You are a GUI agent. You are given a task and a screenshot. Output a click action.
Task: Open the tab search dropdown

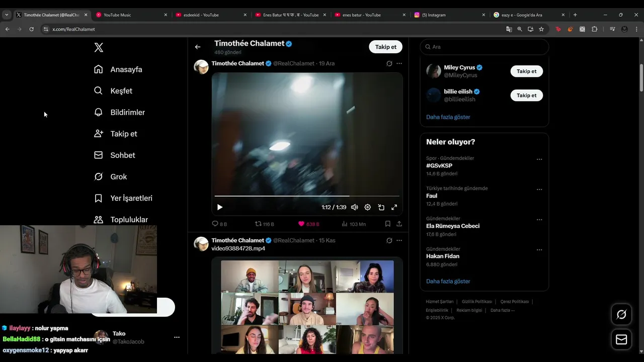(7, 15)
